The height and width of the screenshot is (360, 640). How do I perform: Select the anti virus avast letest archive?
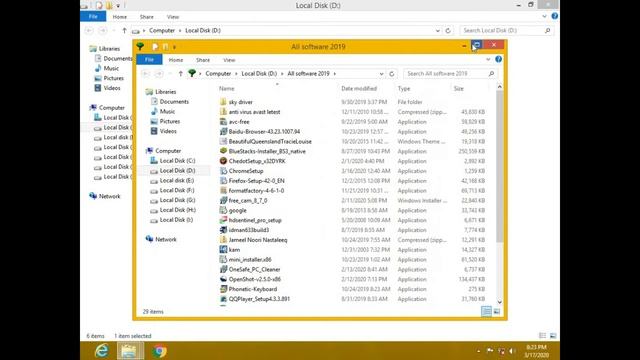pyautogui.click(x=254, y=112)
